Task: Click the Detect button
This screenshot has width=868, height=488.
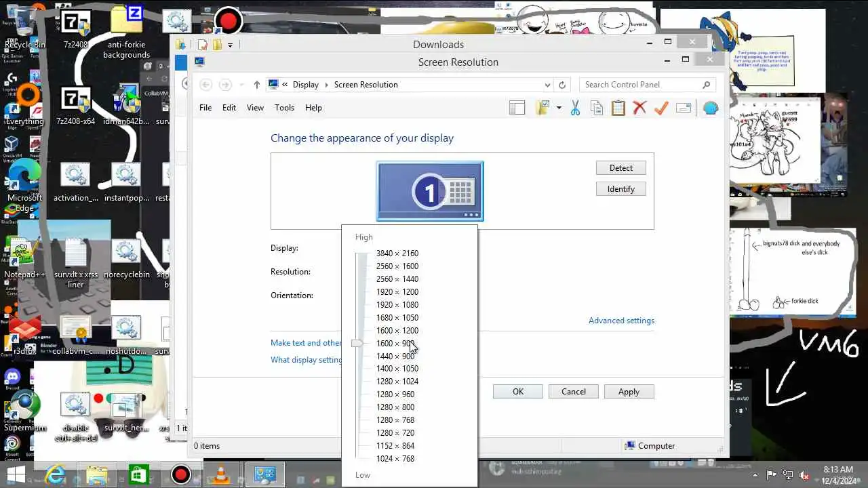Action: [621, 168]
